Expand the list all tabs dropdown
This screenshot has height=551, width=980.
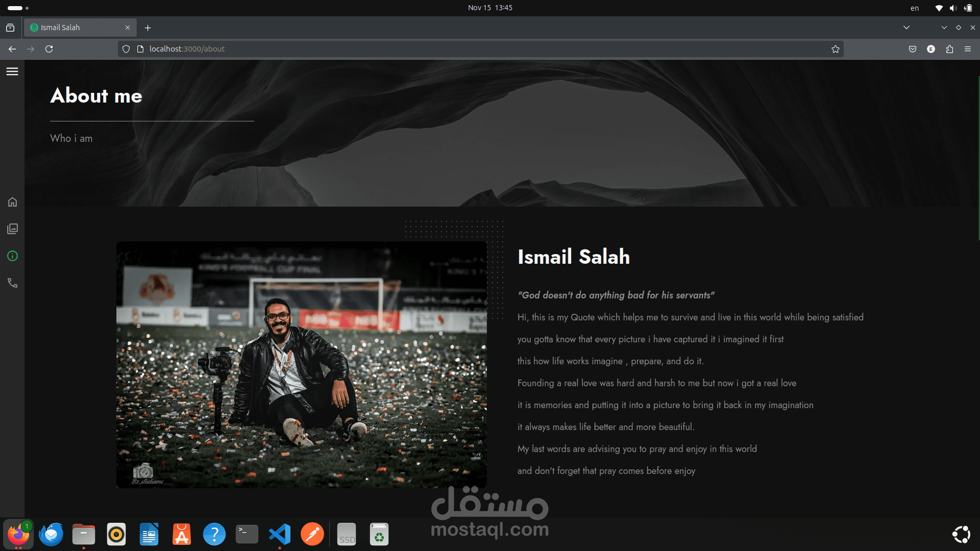906,28
